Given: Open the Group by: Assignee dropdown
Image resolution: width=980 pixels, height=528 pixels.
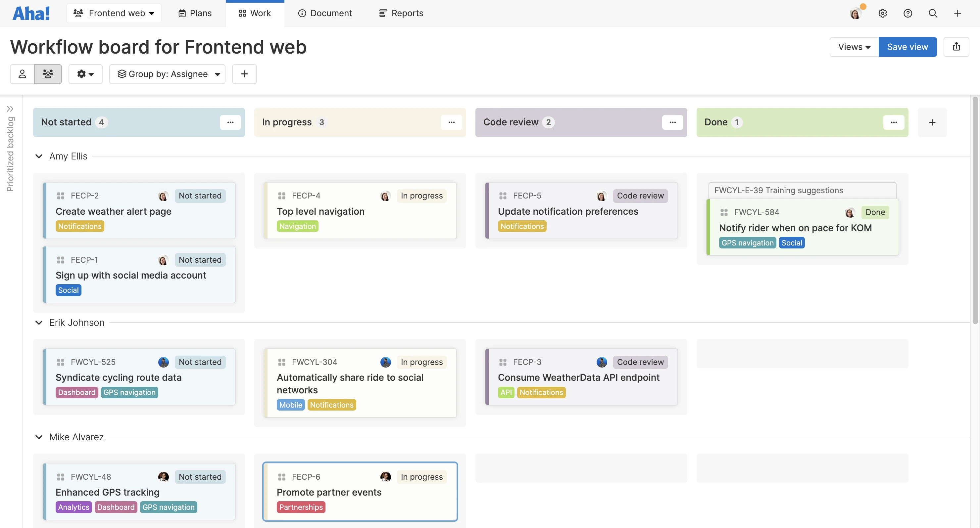Looking at the screenshot, I should [x=168, y=74].
